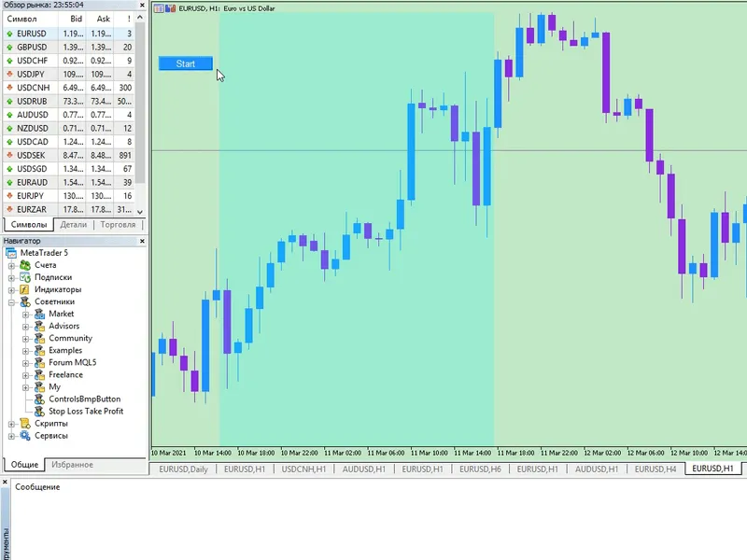Expand the Community folder
This screenshot has height=560, width=747.
26,339
